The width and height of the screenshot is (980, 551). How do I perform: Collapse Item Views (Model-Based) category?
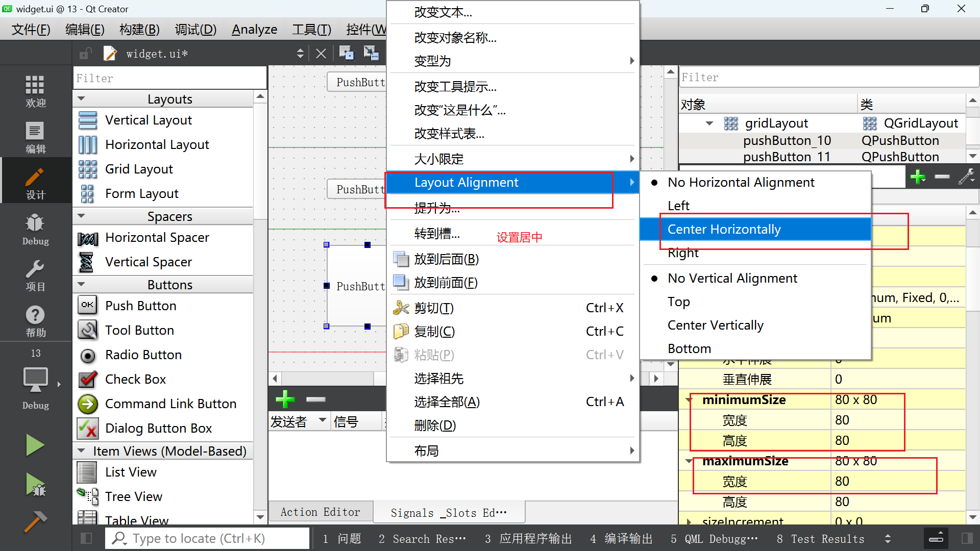(81, 450)
